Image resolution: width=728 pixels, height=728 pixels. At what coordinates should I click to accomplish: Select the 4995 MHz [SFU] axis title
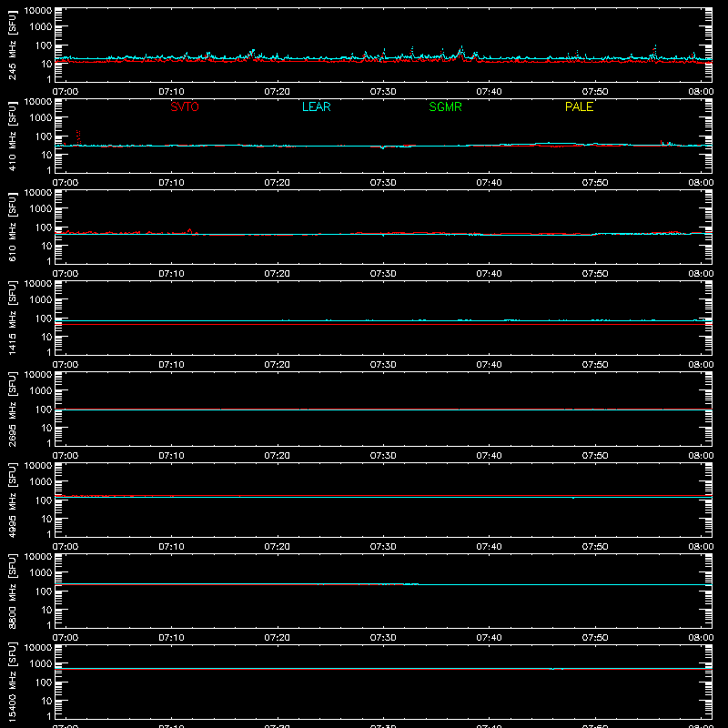coord(12,500)
